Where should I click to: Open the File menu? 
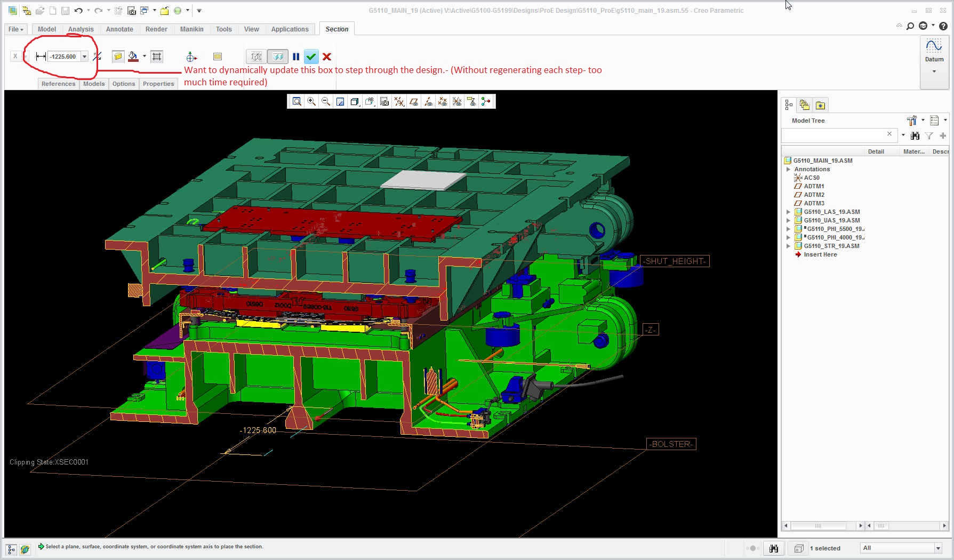15,29
